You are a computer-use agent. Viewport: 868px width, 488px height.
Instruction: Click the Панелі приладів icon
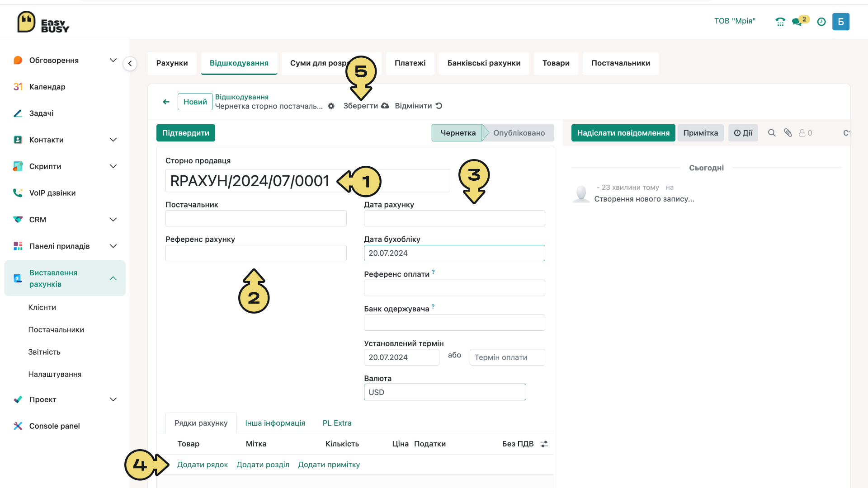coord(18,246)
